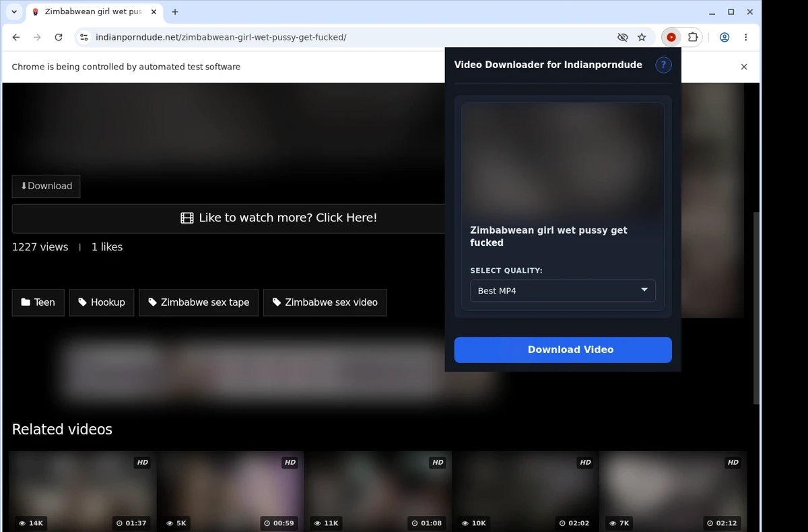Click the '1227 views' text
Screen dimensions: 808x532
click(x=40, y=247)
